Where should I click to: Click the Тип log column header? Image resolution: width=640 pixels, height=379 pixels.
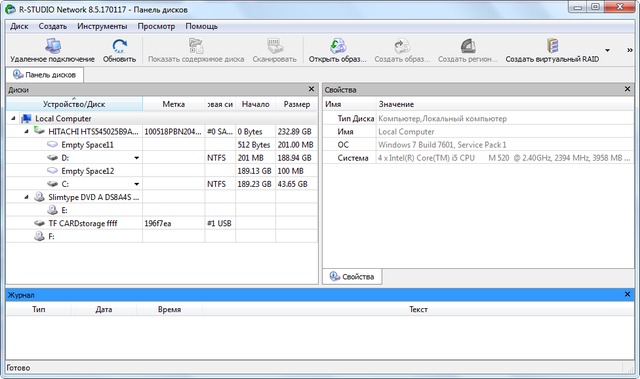[x=39, y=309]
